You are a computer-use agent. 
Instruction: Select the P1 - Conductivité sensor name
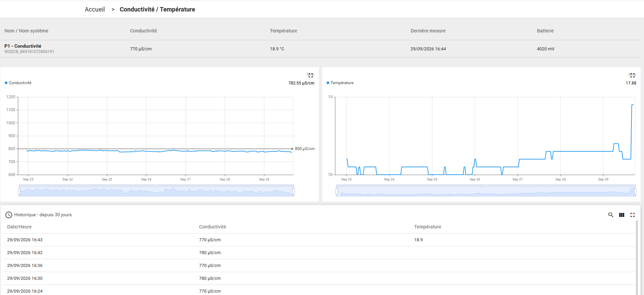pos(23,46)
